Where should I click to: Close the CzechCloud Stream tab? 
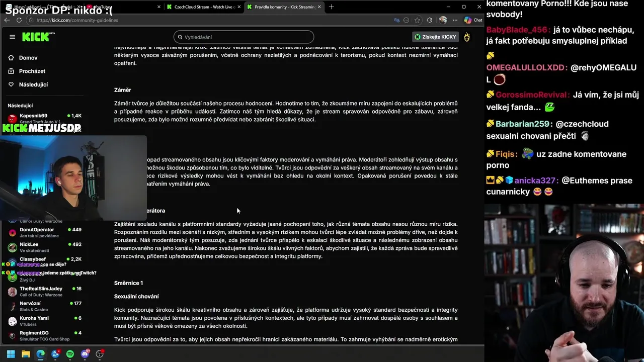click(x=239, y=7)
